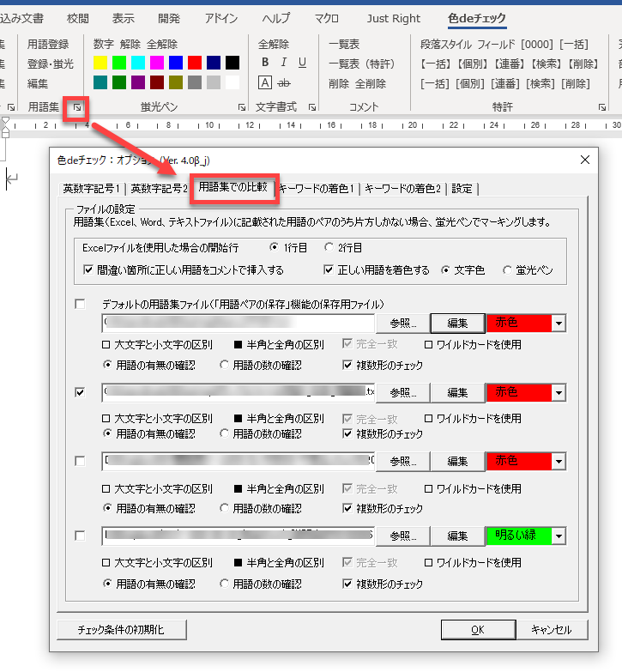Toggle 間違い箇所に正しい用語をコメントで挿入する checkbox

coord(88,269)
